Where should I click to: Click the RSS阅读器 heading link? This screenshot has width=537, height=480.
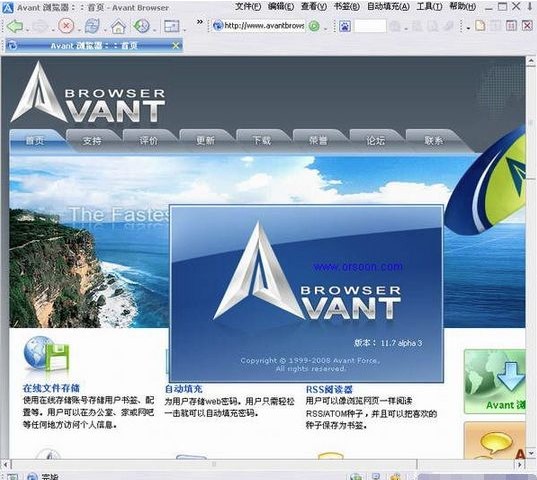pyautogui.click(x=329, y=389)
